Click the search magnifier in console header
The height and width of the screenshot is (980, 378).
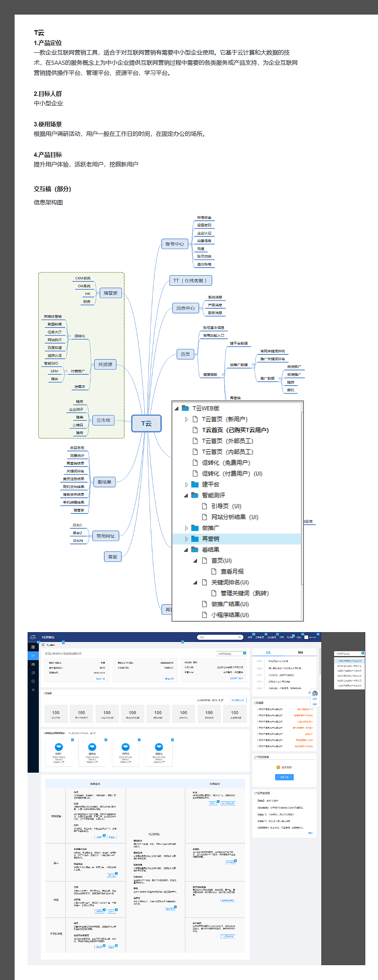click(240, 637)
